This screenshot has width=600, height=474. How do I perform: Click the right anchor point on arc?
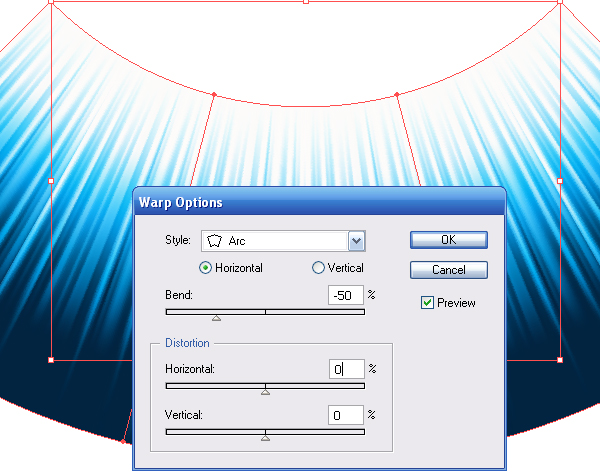397,94
